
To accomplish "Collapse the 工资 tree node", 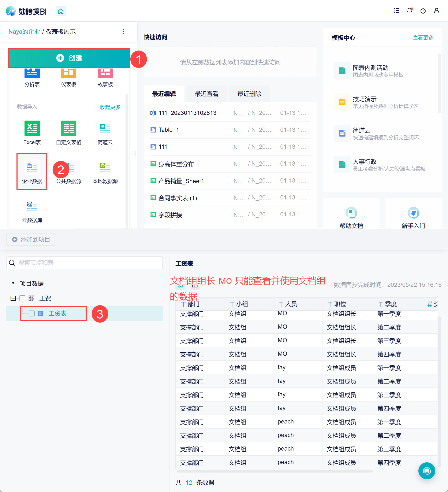I will tap(13, 298).
